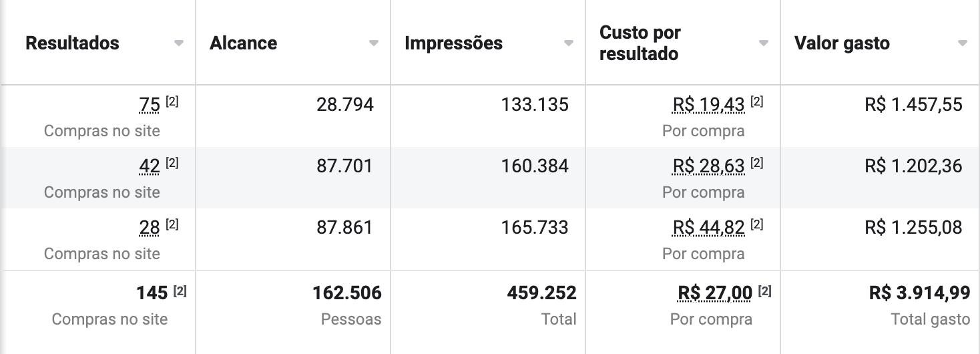Click the R$ 19,43 cost value

[x=708, y=105]
